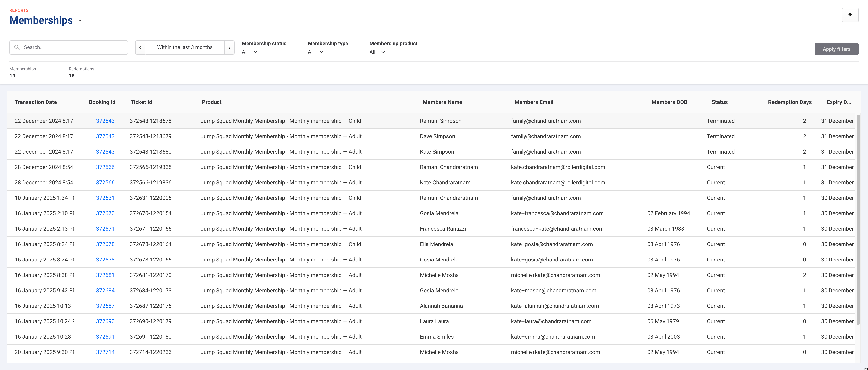Viewport: 868px width, 370px height.
Task: Open booking 372543 for Kate Simpson
Action: coord(105,152)
